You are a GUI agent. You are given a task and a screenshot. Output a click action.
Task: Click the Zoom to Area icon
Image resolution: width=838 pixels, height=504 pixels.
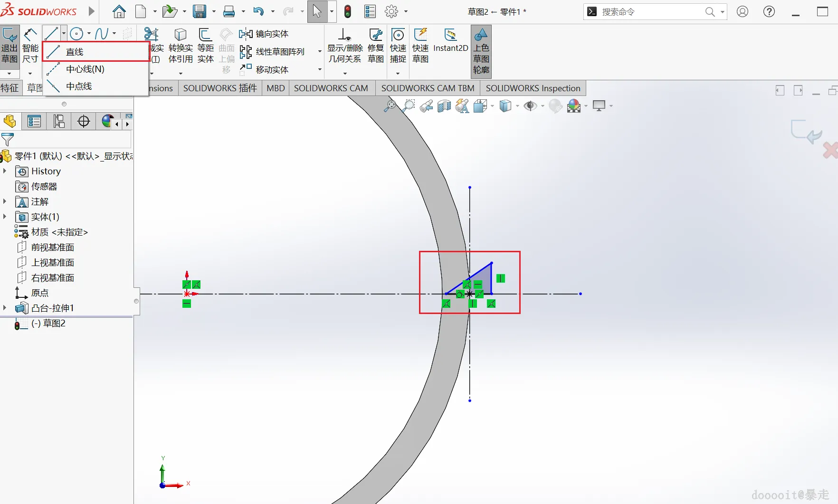coord(408,106)
